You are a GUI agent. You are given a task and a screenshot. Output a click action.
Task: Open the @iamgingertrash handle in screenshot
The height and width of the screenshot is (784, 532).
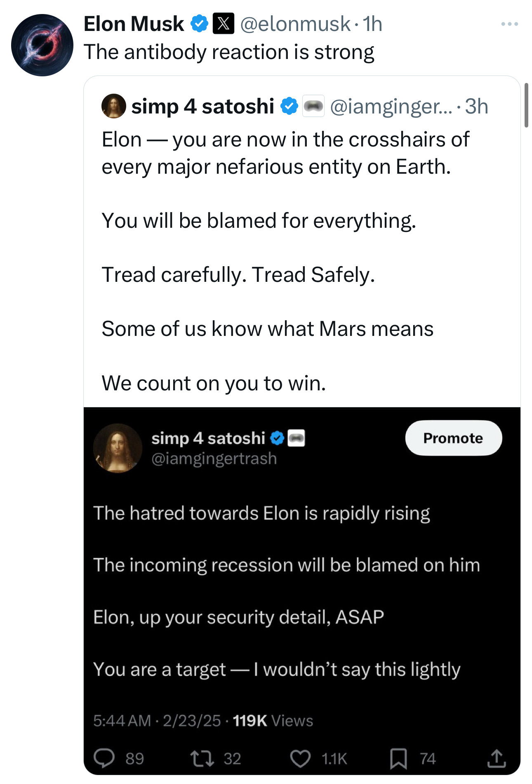[214, 458]
